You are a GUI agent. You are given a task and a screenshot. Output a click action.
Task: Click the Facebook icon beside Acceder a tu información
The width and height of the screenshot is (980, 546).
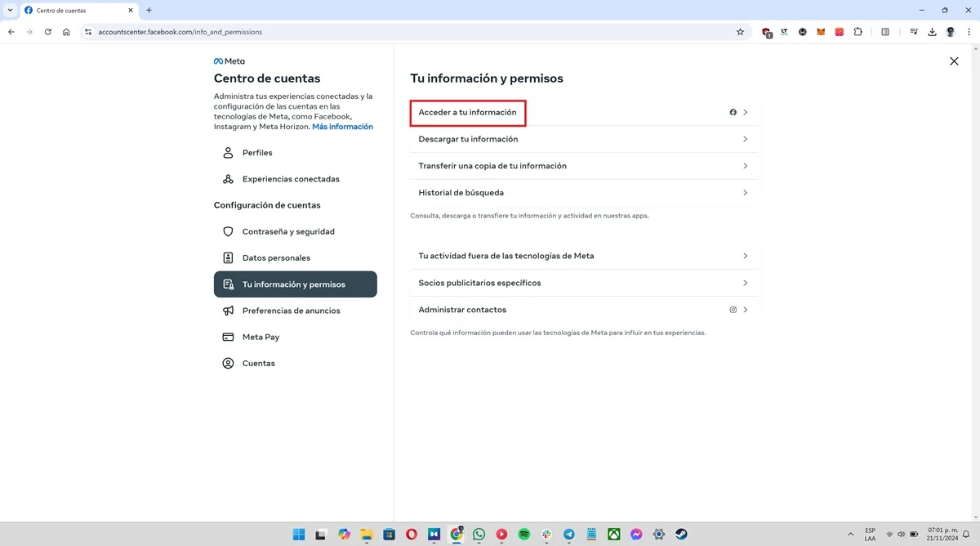pos(733,112)
